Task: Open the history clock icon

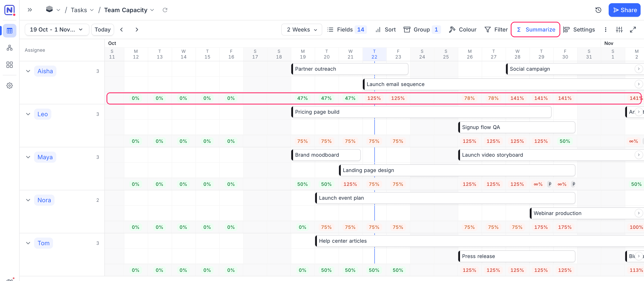Action: [598, 10]
